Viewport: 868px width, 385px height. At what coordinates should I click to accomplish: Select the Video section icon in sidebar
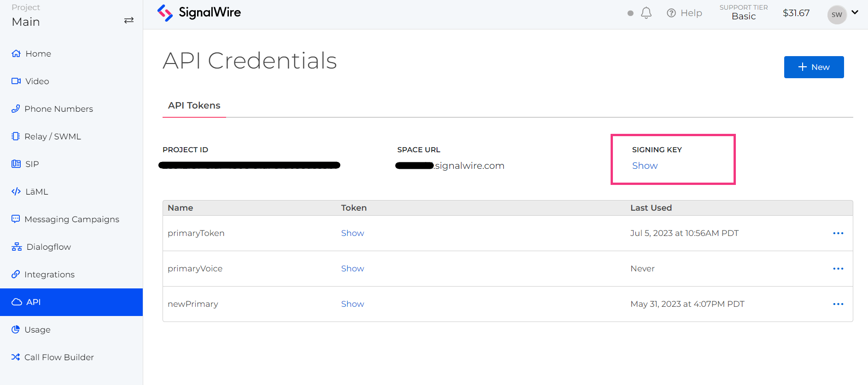(x=16, y=81)
